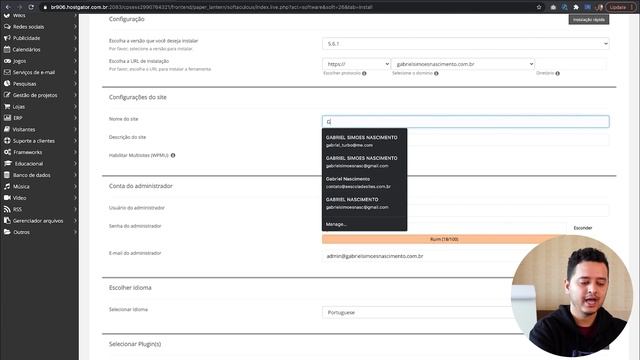Bookmark page with the star icon

tap(539, 7)
